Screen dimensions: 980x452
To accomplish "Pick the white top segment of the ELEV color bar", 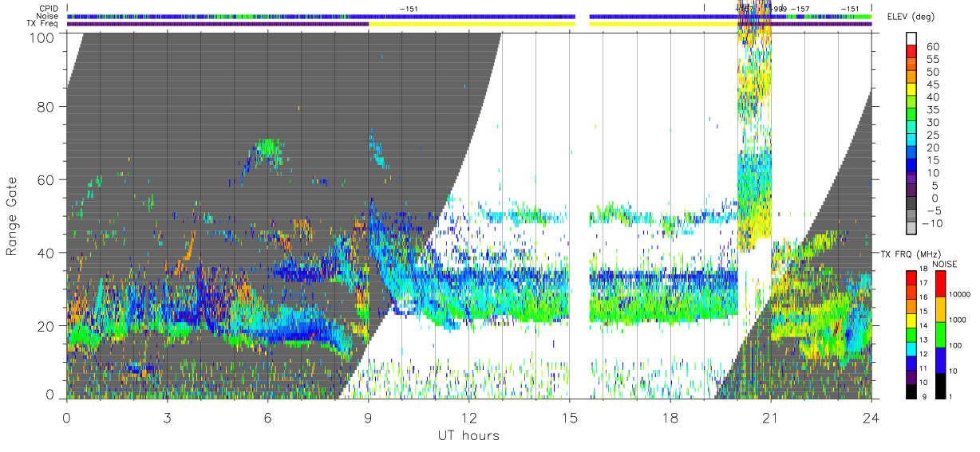I will tap(912, 38).
